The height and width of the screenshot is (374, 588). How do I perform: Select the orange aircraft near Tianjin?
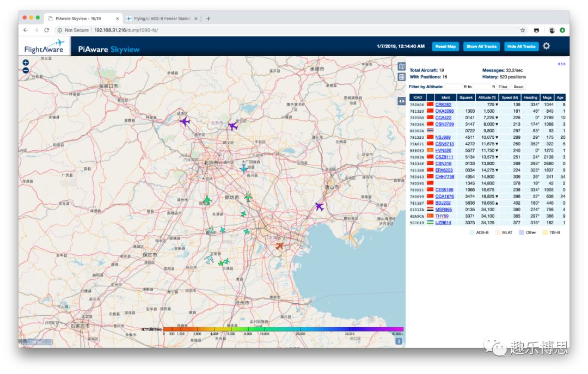279,246
